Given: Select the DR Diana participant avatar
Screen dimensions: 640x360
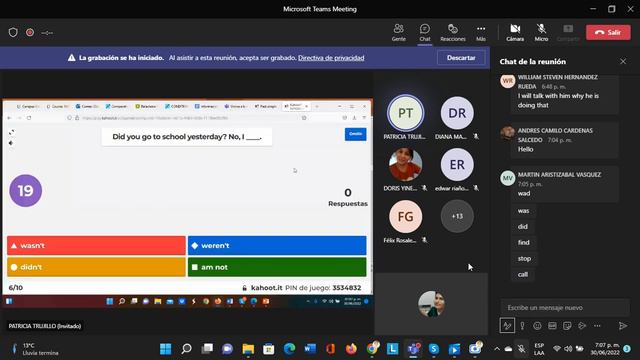Looking at the screenshot, I should 457,113.
